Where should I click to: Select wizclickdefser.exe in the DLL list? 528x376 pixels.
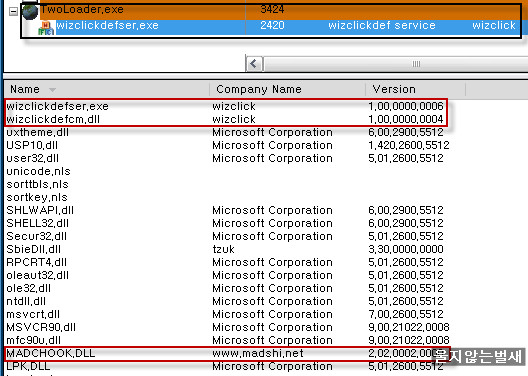click(226, 106)
